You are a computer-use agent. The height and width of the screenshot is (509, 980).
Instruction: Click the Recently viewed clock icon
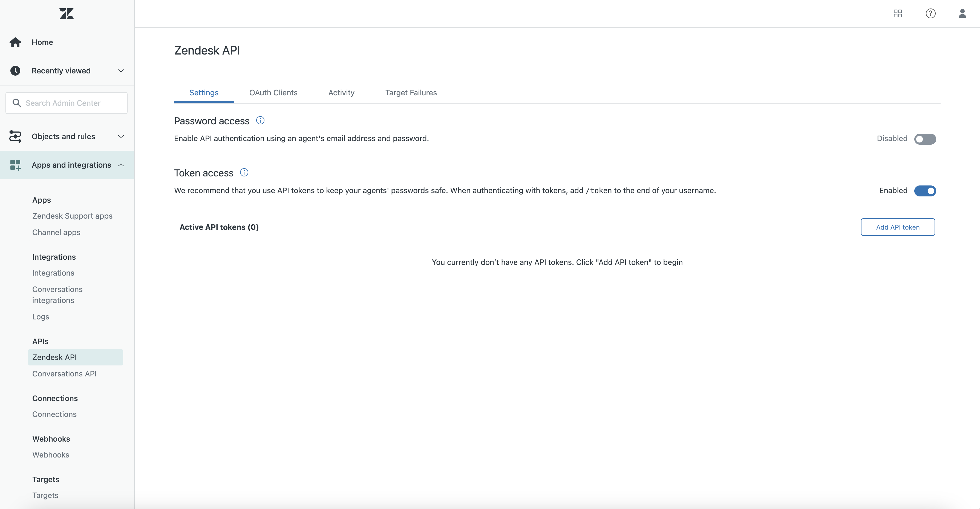click(15, 71)
